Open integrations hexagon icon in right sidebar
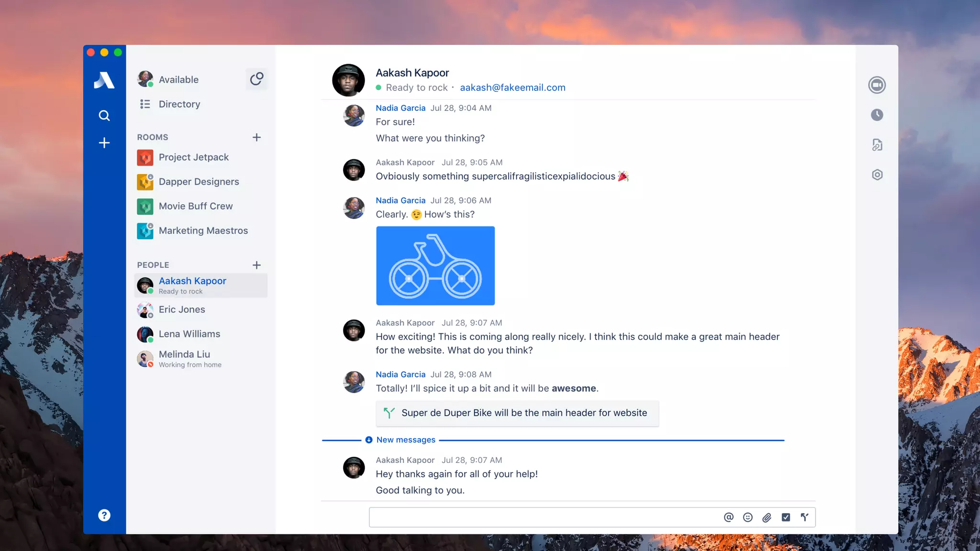The image size is (980, 551). click(877, 175)
